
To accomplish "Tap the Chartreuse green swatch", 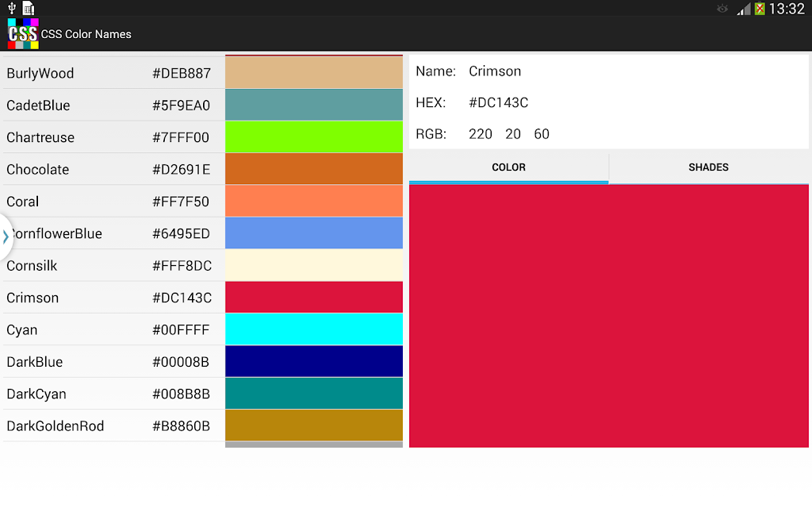I will pos(314,137).
